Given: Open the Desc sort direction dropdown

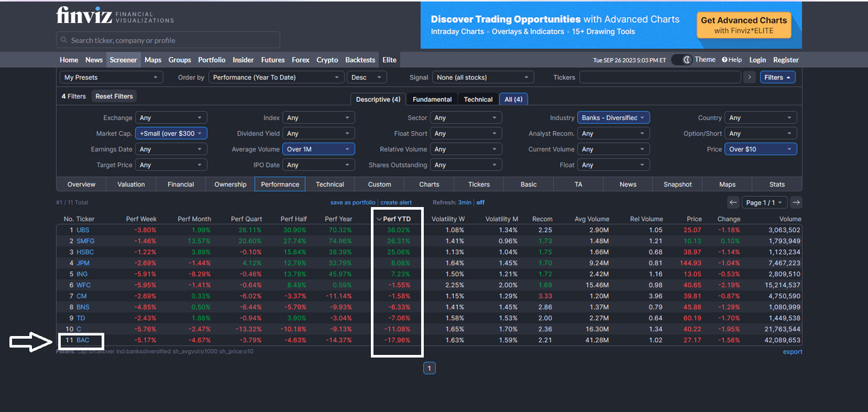Looking at the screenshot, I should pos(367,77).
